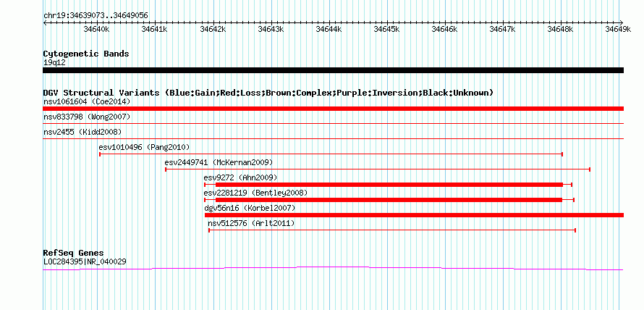Select the black 19q12 cytogenetic band bar

pos(333,70)
